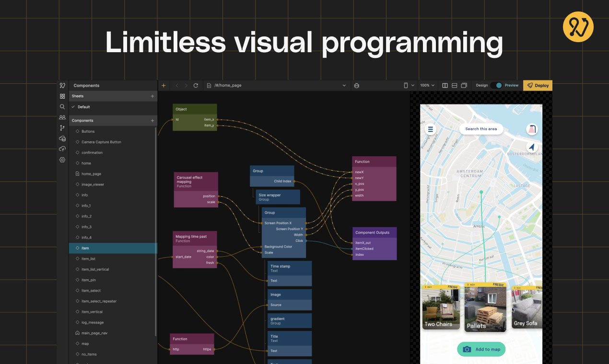Select the Camera Capture Button component
Image resolution: width=609 pixels, height=364 pixels.
click(114, 142)
